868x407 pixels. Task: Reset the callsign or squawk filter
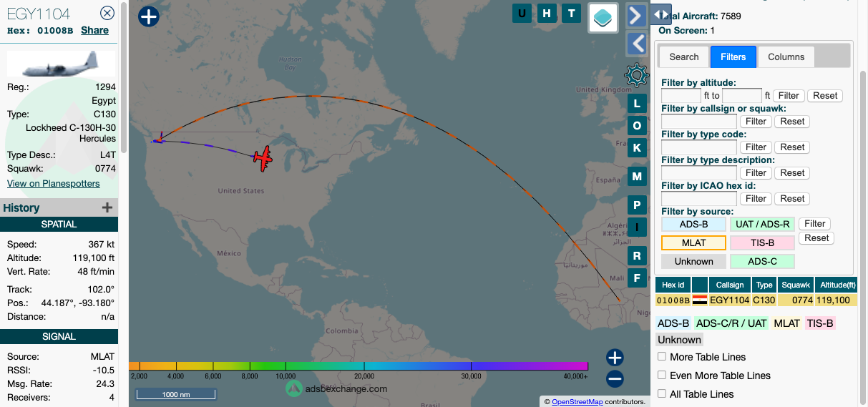coord(793,121)
